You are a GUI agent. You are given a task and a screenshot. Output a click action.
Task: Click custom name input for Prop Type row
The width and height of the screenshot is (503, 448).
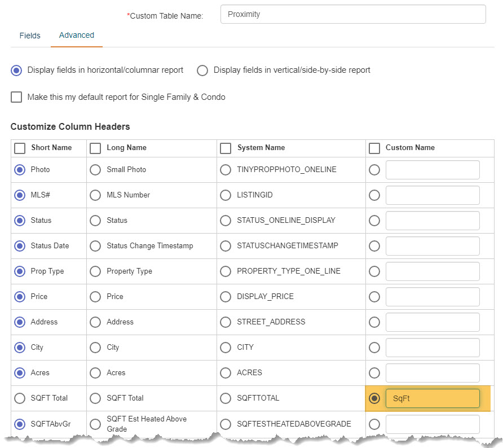[433, 271]
